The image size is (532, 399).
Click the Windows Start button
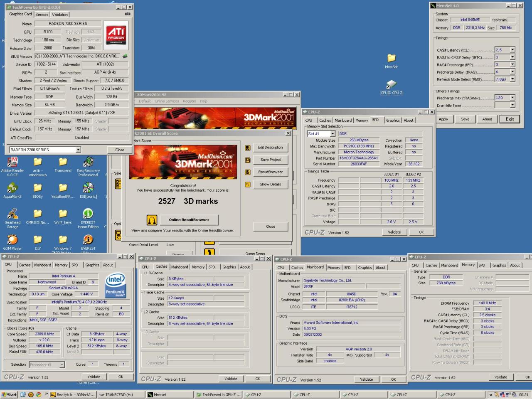9,395
